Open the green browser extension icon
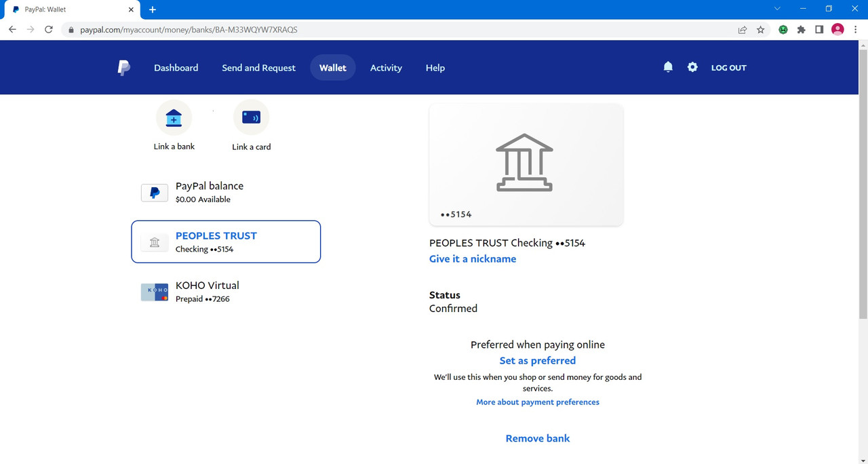 783,30
